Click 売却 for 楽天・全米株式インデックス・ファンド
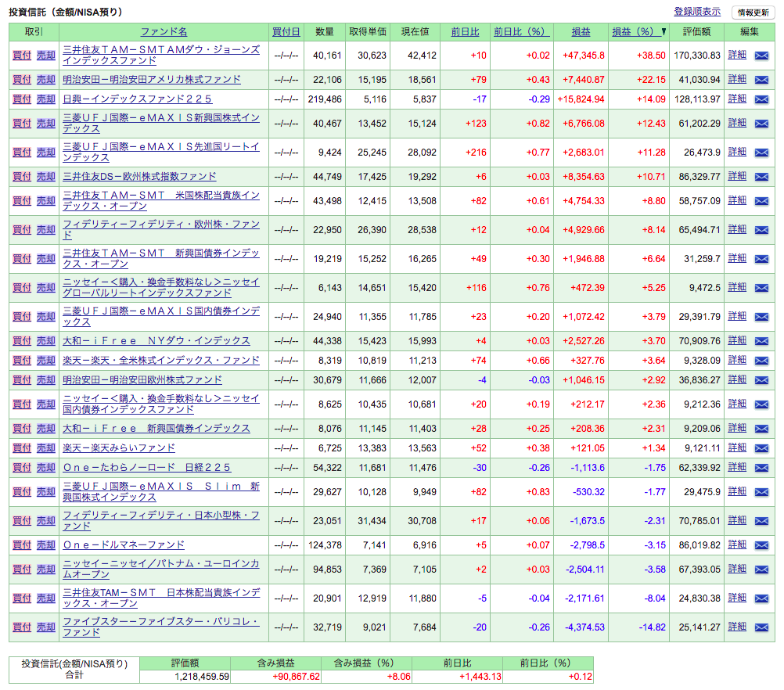784x690 pixels. tap(46, 361)
